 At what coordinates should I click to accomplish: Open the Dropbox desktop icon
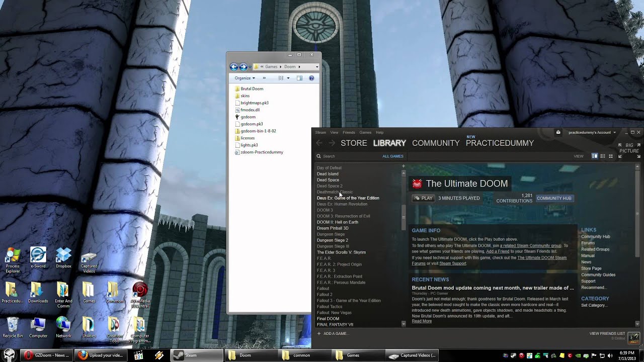coord(63,258)
